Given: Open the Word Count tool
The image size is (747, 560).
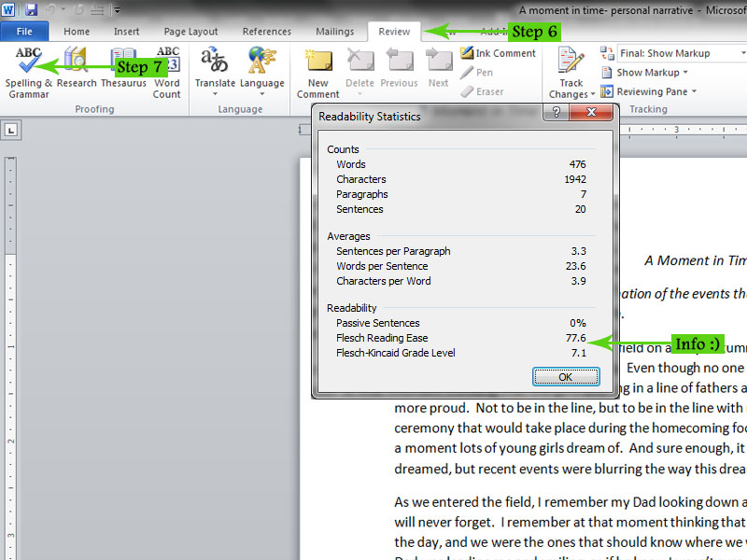Looking at the screenshot, I should click(167, 73).
